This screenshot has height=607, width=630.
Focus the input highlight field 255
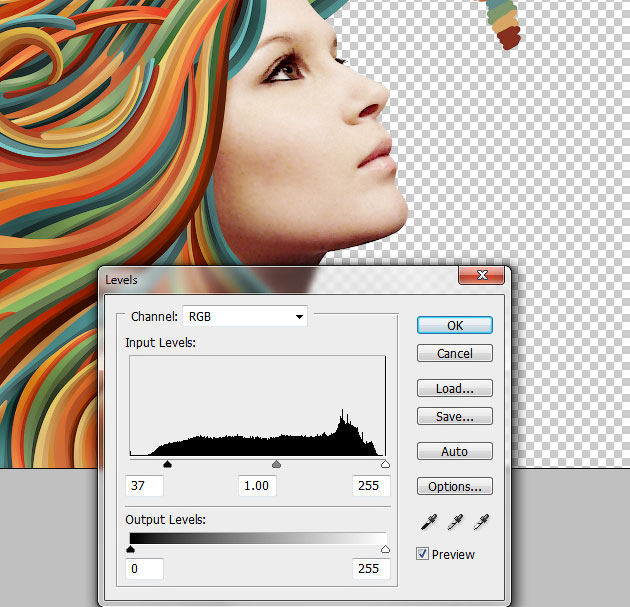tap(371, 486)
